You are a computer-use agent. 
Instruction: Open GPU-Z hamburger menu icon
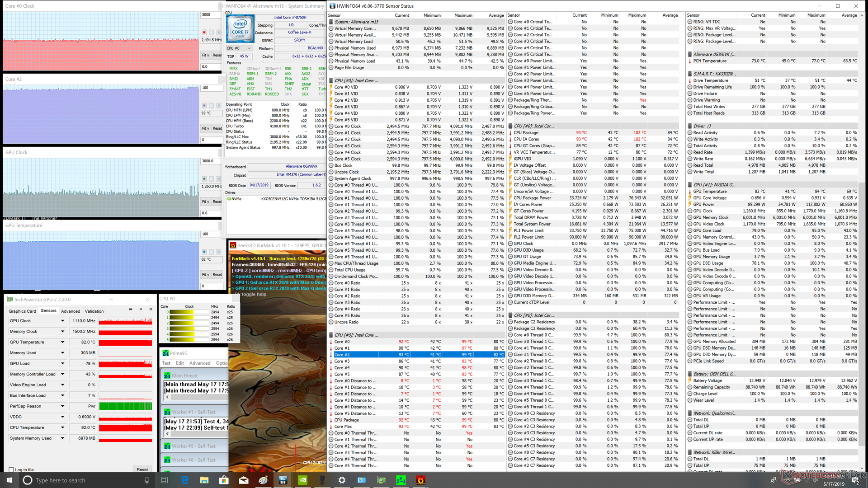coord(150,310)
